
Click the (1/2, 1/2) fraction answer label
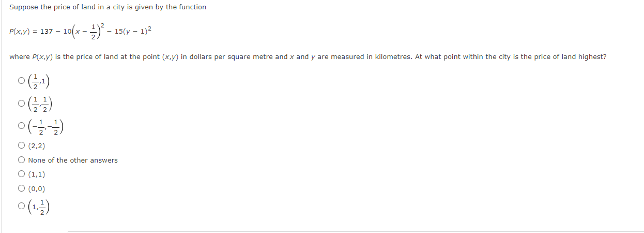pos(39,103)
